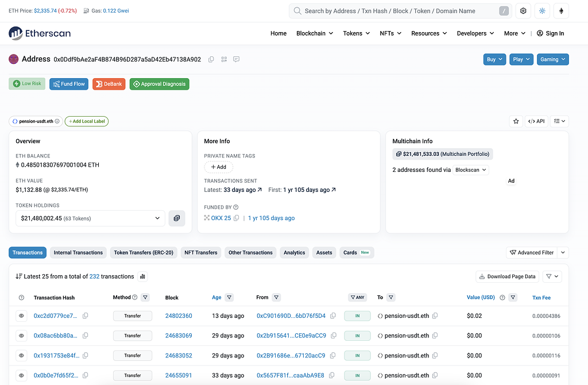The image size is (588, 385).
Task: Preview transaction 0x08ac6bb80a with eye icon
Action: 21,336
